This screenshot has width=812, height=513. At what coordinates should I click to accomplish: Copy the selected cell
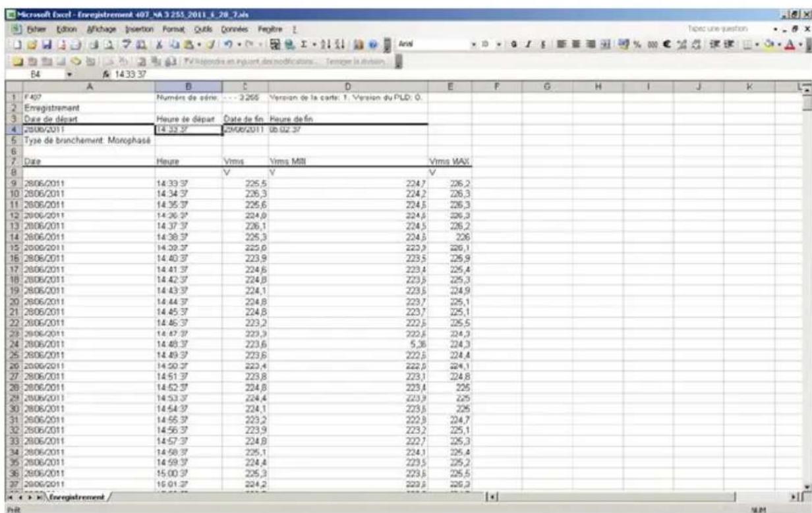coord(173,44)
